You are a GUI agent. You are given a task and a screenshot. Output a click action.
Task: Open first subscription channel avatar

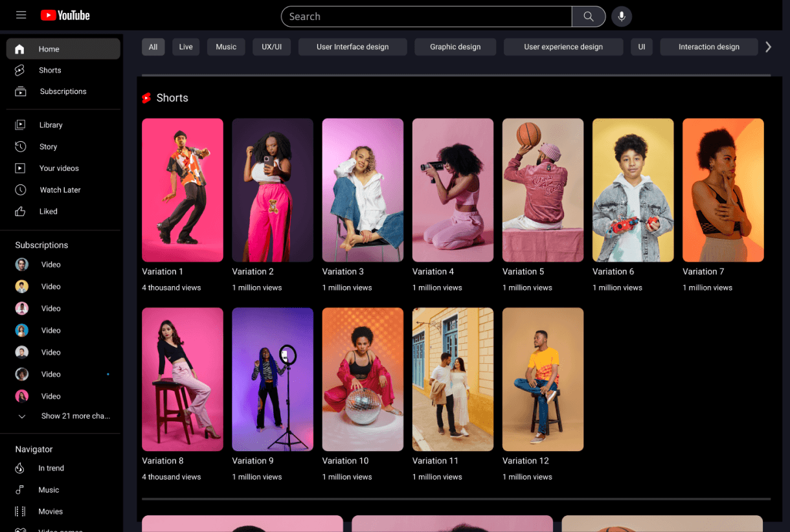coord(22,265)
